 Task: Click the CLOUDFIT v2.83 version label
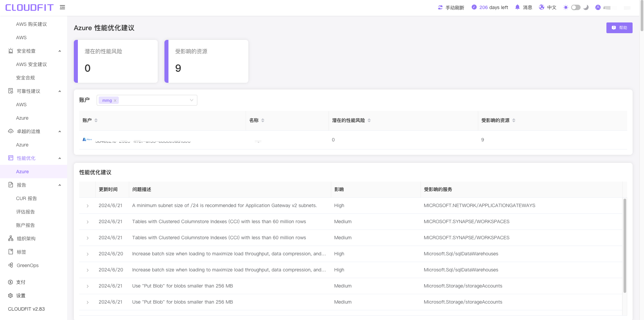coord(27,309)
